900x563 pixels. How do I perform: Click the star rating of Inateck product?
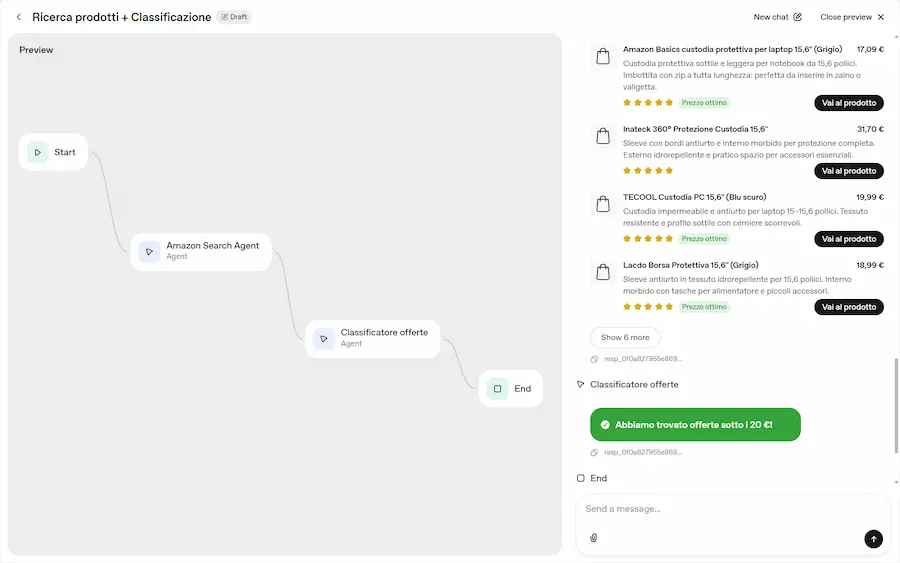648,171
